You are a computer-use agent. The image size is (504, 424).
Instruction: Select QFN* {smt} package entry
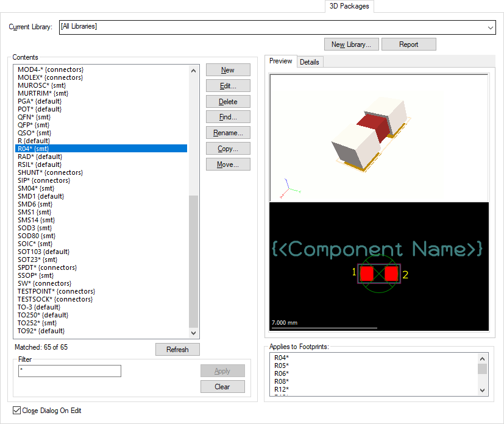pyautogui.click(x=34, y=117)
